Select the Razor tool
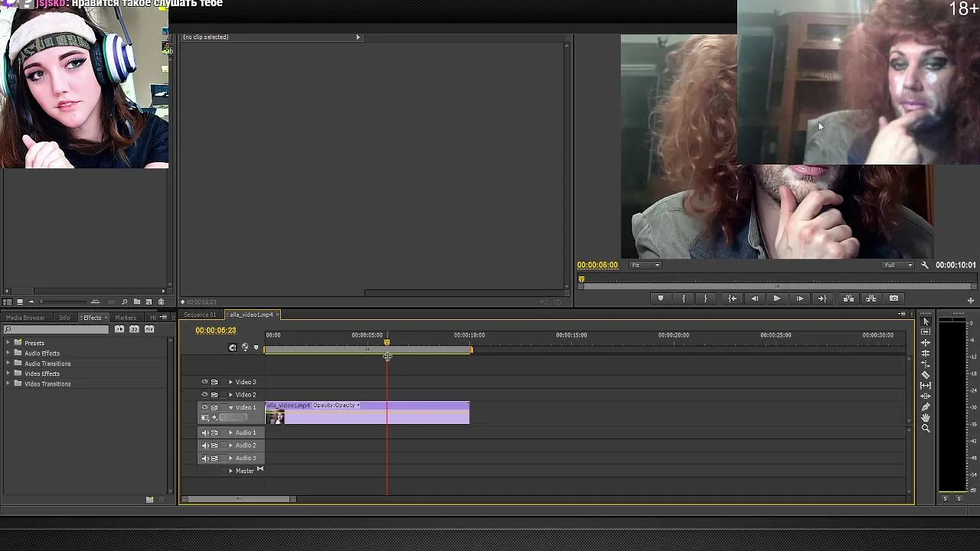This screenshot has width=980, height=551. [926, 374]
